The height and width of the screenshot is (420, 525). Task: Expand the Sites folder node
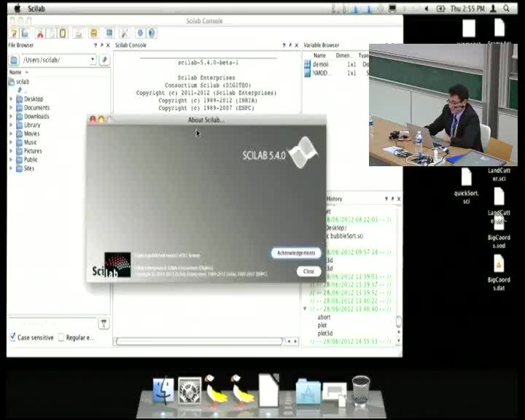(x=11, y=168)
